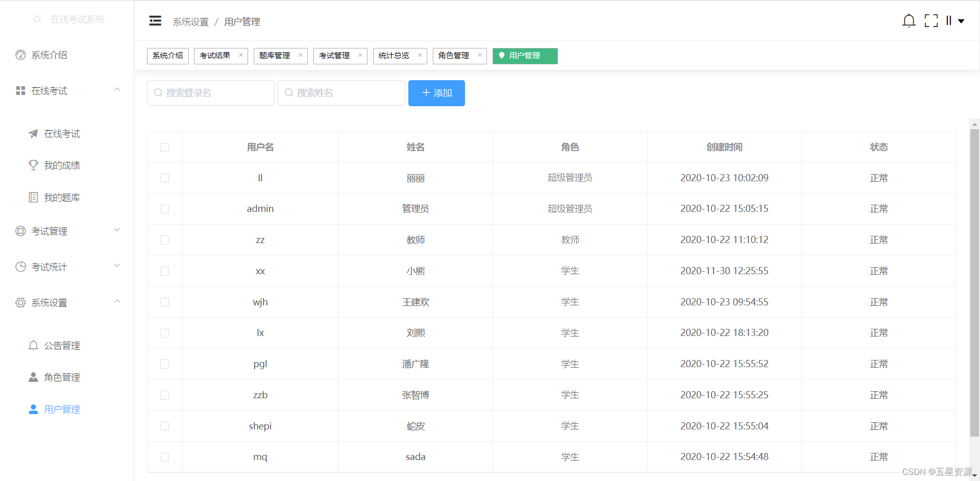The image size is (980, 481).
Task: Click the gear icon for 系统设置
Action: coord(20,303)
